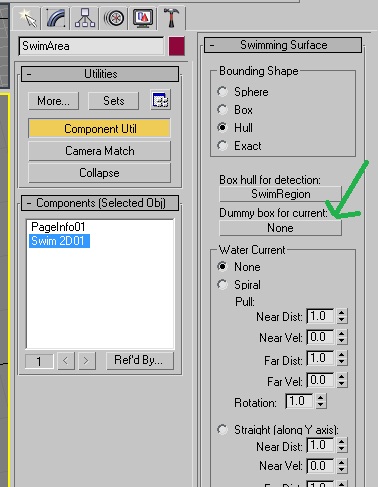Collapse the Components (Selected Obj) rollout
The image size is (378, 487).
point(100,203)
